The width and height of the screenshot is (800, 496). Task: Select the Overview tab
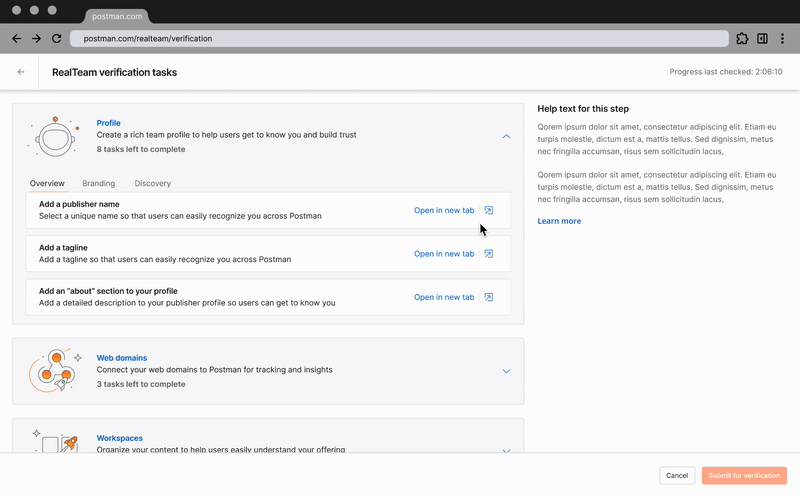point(47,183)
